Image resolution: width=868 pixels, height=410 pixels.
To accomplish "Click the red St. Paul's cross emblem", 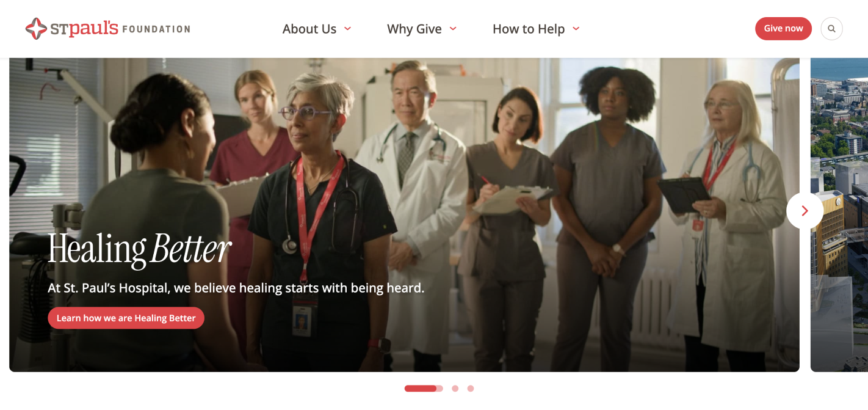I will pyautogui.click(x=36, y=29).
